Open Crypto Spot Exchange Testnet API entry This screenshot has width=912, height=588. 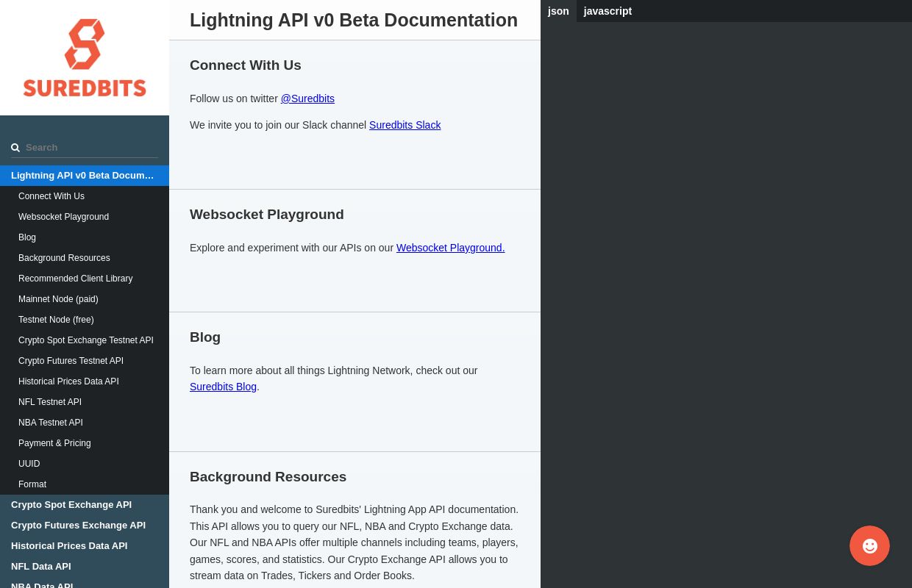[85, 340]
